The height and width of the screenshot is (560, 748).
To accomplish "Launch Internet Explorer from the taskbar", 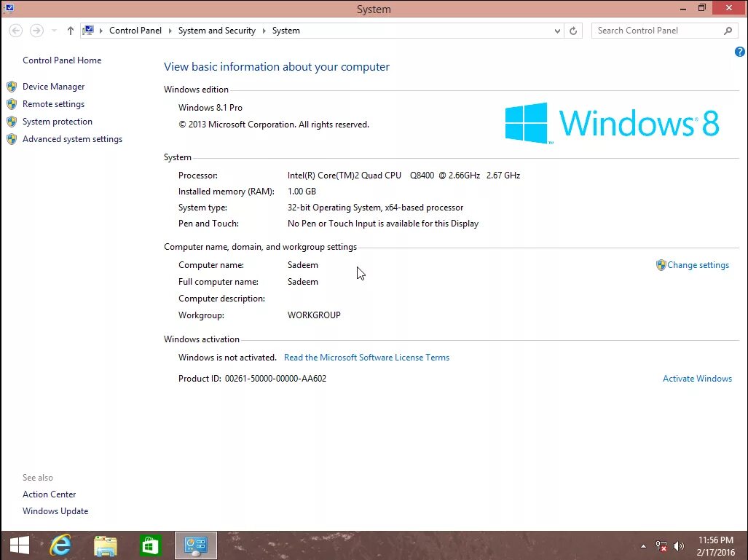I will (61, 545).
